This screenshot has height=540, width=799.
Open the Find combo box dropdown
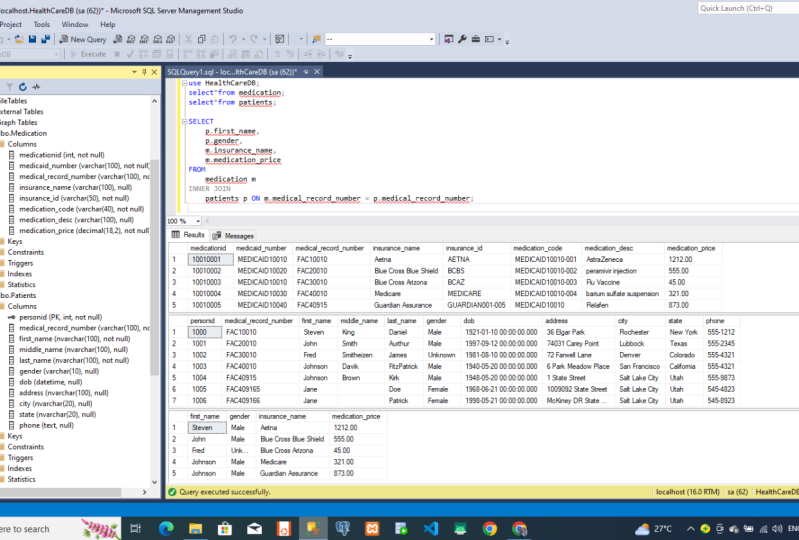point(431,39)
